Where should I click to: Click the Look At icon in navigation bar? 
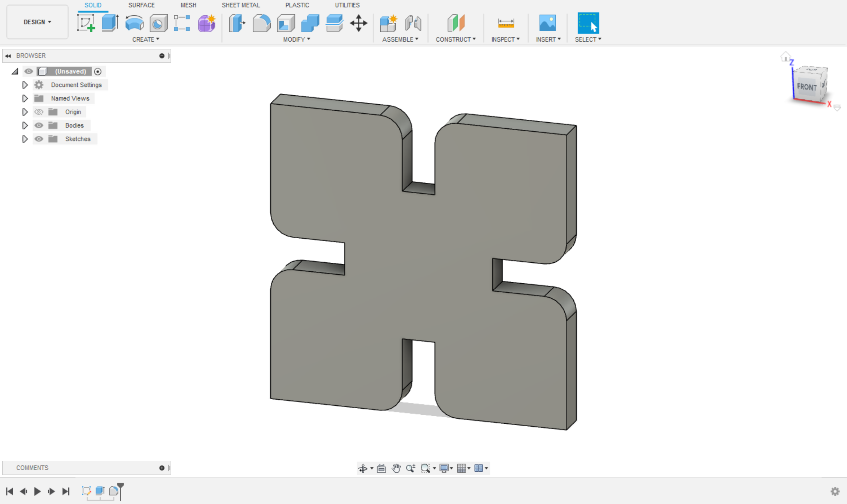pos(381,468)
